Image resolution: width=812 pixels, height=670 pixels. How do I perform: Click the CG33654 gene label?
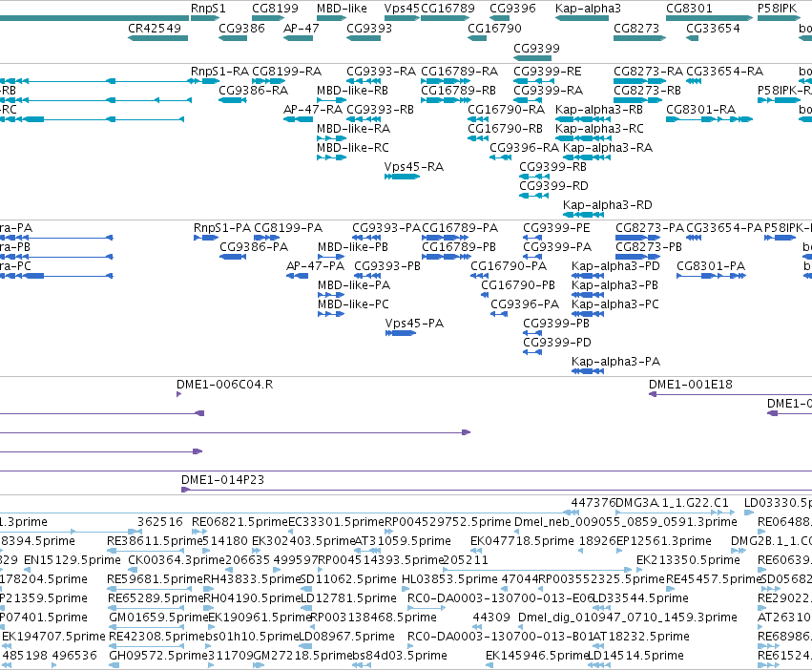pyautogui.click(x=713, y=28)
